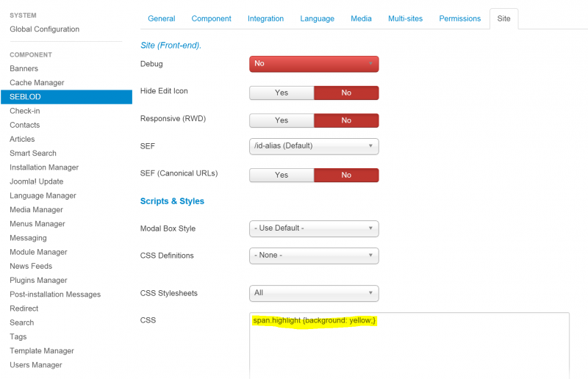Set SEF (Canonical URLs) to Yes

(282, 175)
